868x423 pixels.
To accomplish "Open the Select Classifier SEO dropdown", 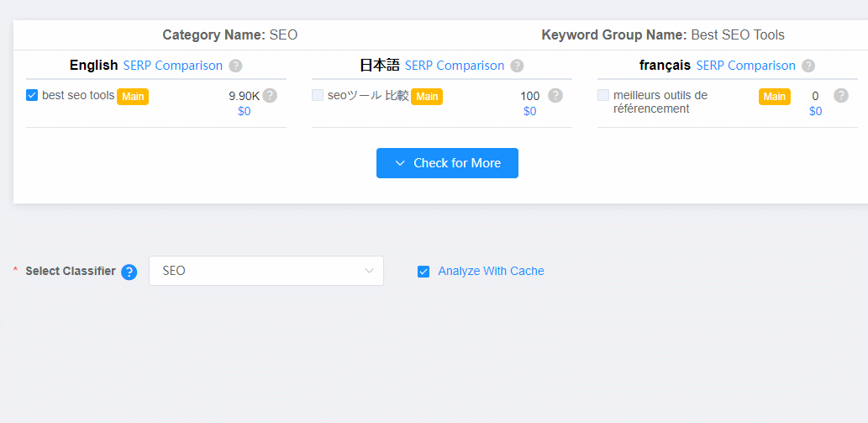I will (266, 271).
